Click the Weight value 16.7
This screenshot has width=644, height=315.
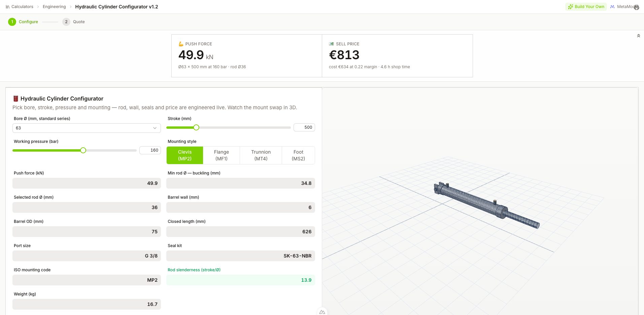pyautogui.click(x=87, y=304)
